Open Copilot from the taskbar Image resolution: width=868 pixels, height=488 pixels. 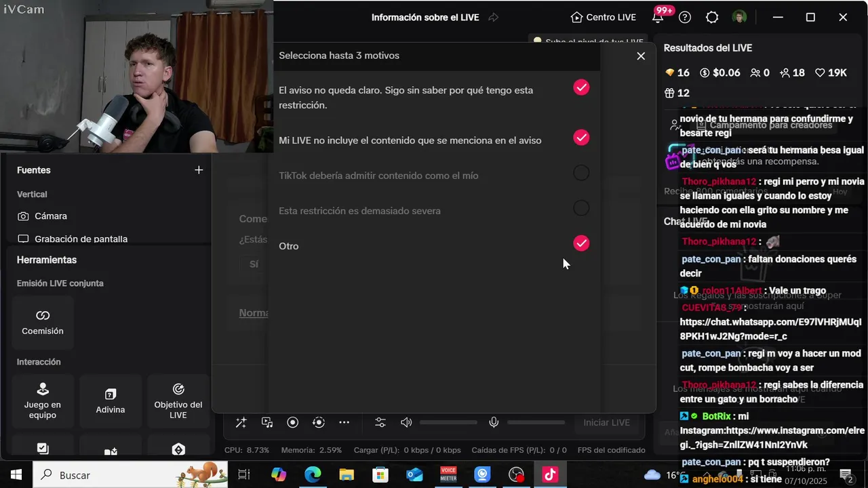[279, 474]
